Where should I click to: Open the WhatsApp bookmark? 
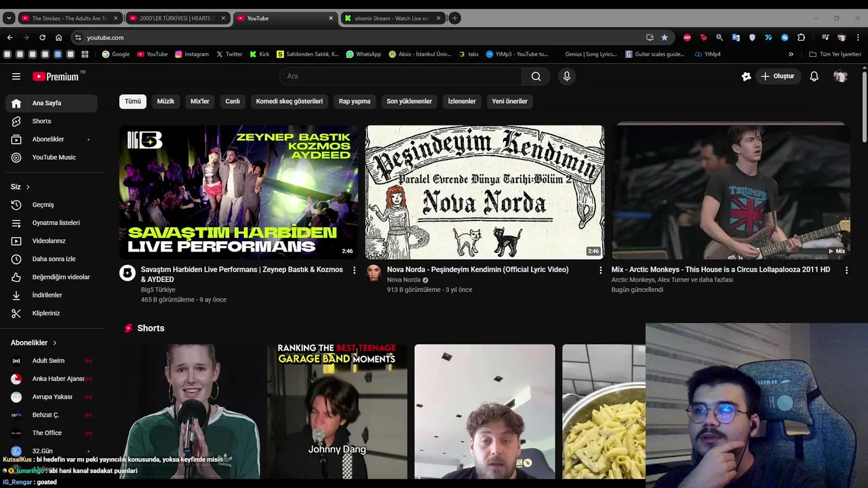point(363,54)
